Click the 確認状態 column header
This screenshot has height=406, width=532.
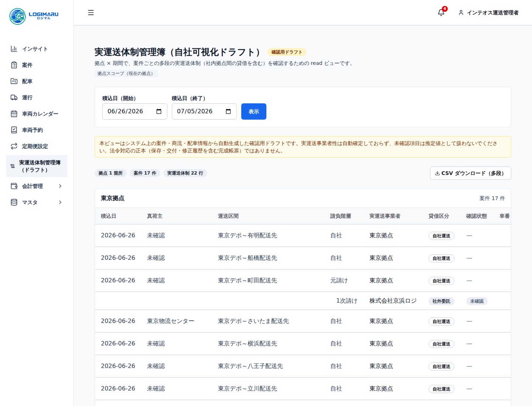(477, 216)
